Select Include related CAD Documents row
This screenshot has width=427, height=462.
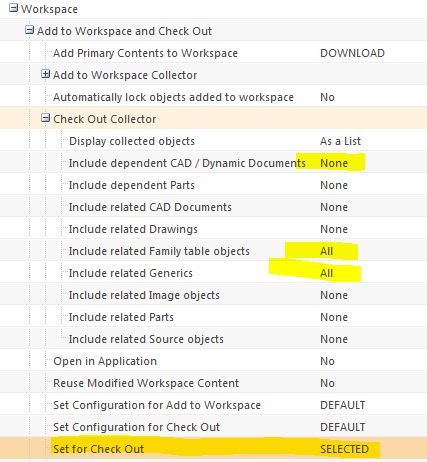click(213, 207)
